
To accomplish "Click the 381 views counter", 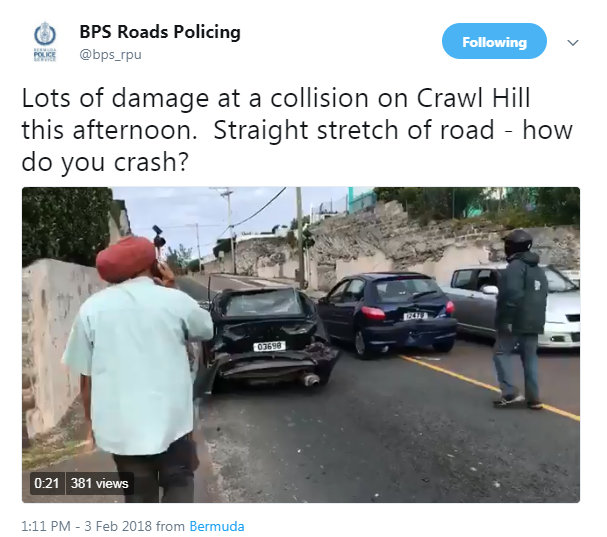I will click(x=99, y=483).
